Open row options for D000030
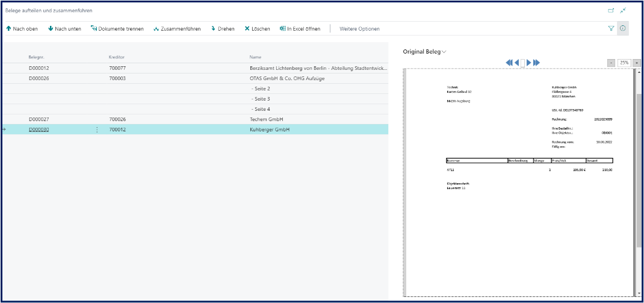 [97, 130]
